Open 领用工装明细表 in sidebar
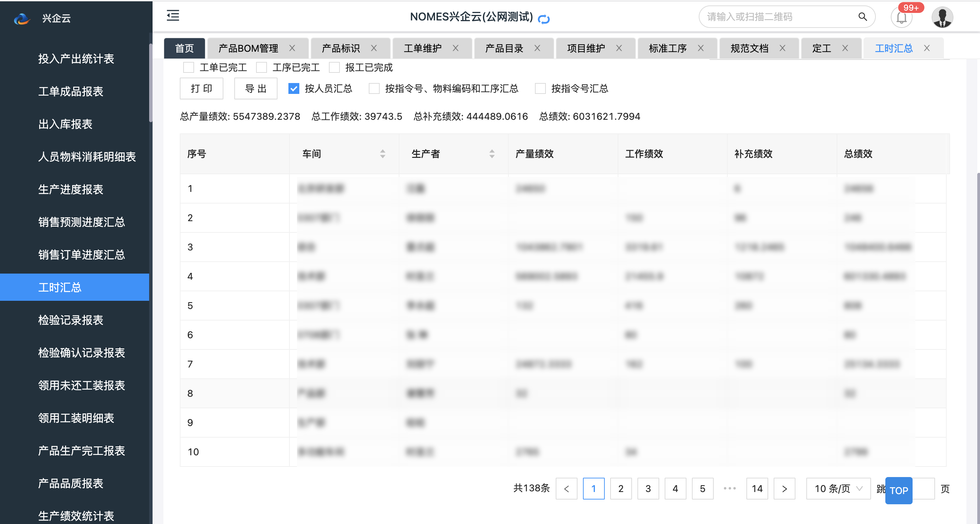Screen dimensions: 980x524 (76, 418)
